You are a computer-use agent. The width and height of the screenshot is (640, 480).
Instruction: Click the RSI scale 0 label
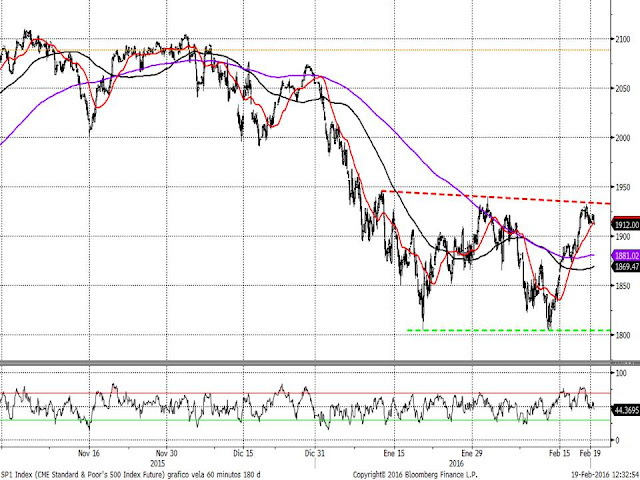pyautogui.click(x=617, y=440)
